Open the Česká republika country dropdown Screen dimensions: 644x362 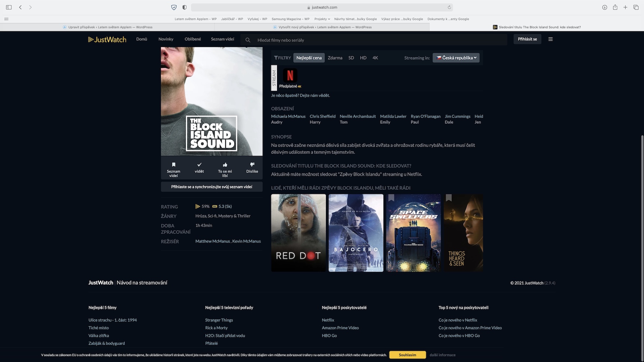tap(456, 58)
